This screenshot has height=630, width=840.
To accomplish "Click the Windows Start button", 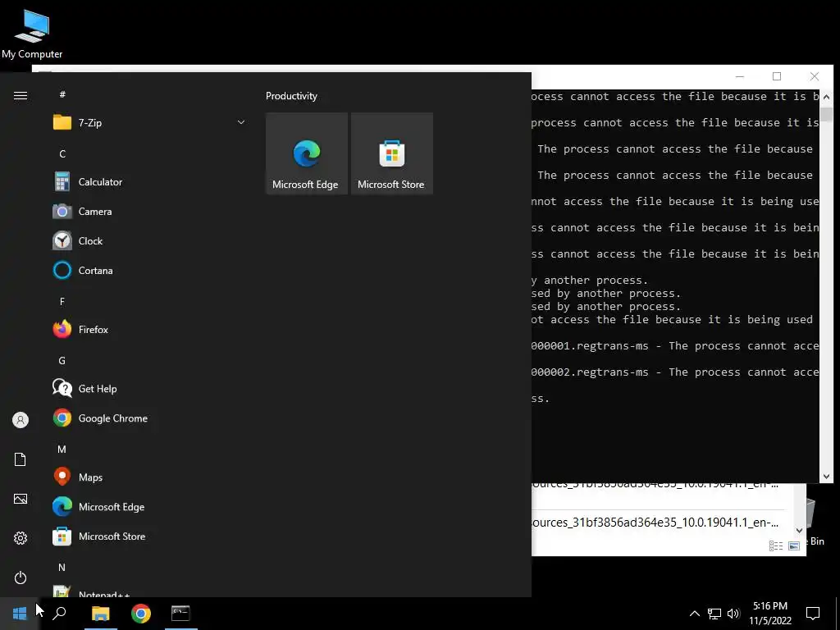I will (x=20, y=613).
